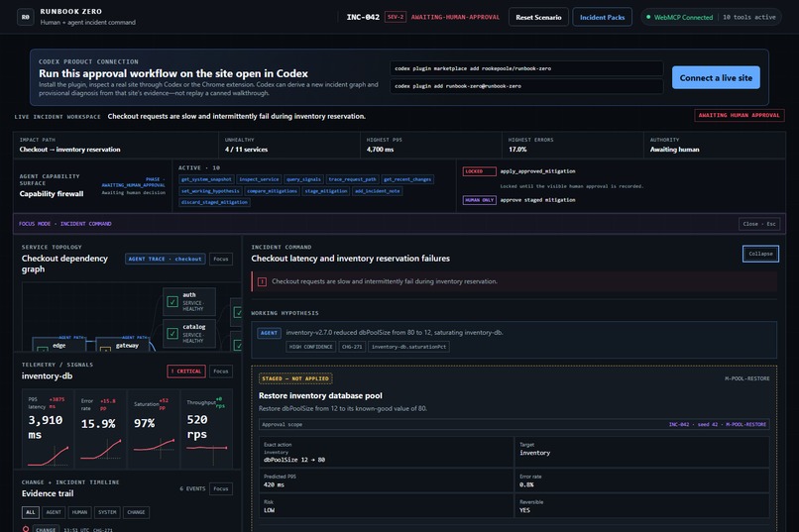Click the 17.0% highest errors value

517,150
